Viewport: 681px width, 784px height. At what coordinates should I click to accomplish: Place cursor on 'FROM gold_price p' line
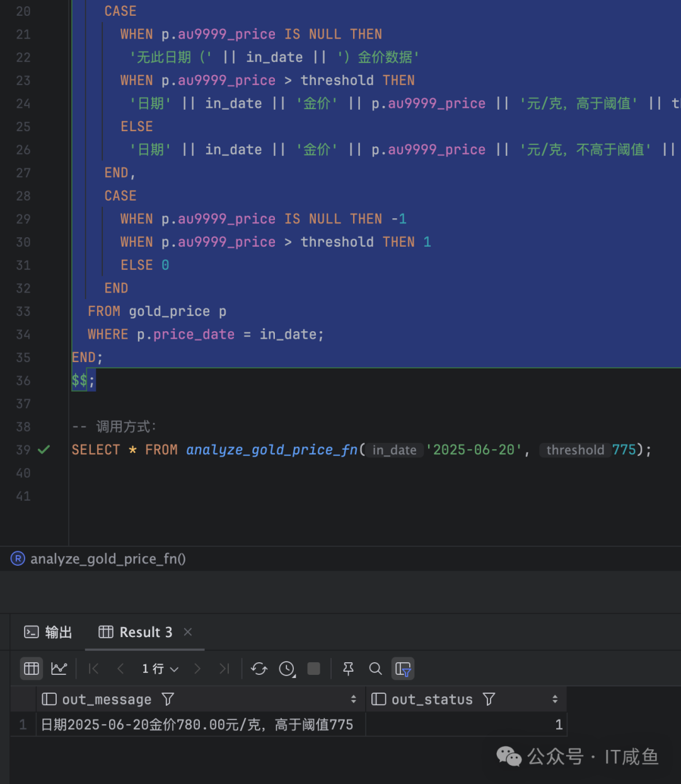click(157, 312)
